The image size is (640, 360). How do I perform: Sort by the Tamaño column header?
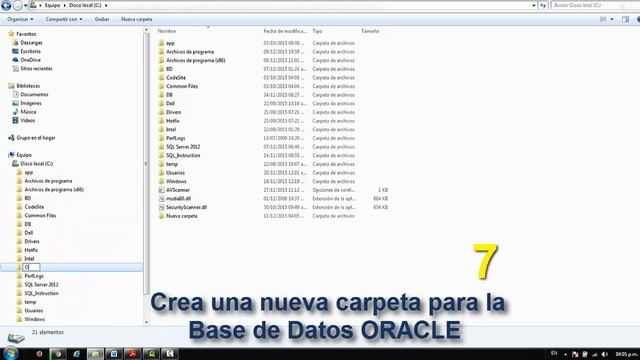(x=370, y=31)
